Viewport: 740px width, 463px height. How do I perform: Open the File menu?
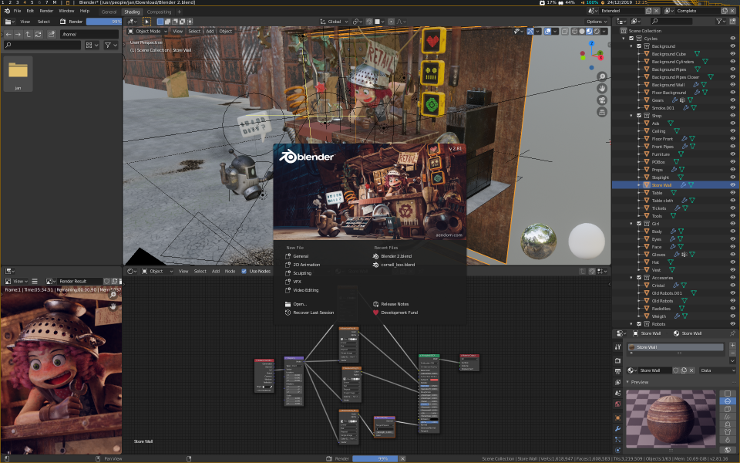(x=17, y=11)
